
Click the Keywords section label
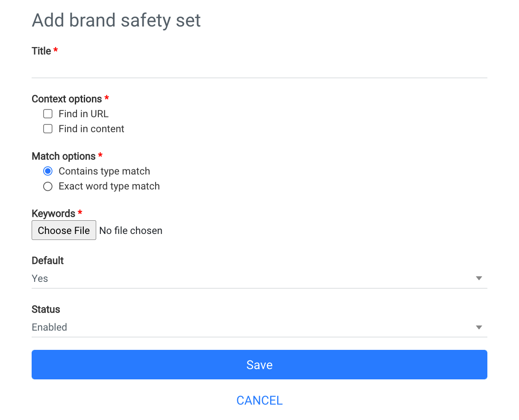(x=53, y=213)
